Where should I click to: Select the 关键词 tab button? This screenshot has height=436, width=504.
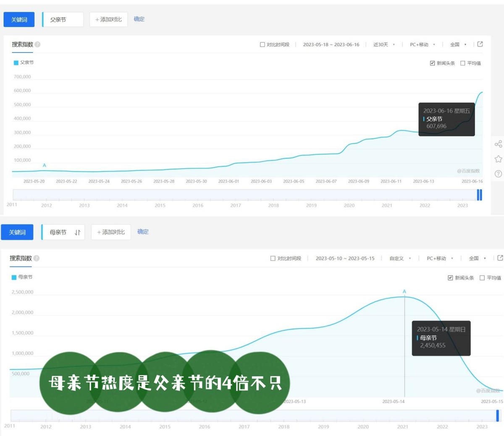click(18, 19)
